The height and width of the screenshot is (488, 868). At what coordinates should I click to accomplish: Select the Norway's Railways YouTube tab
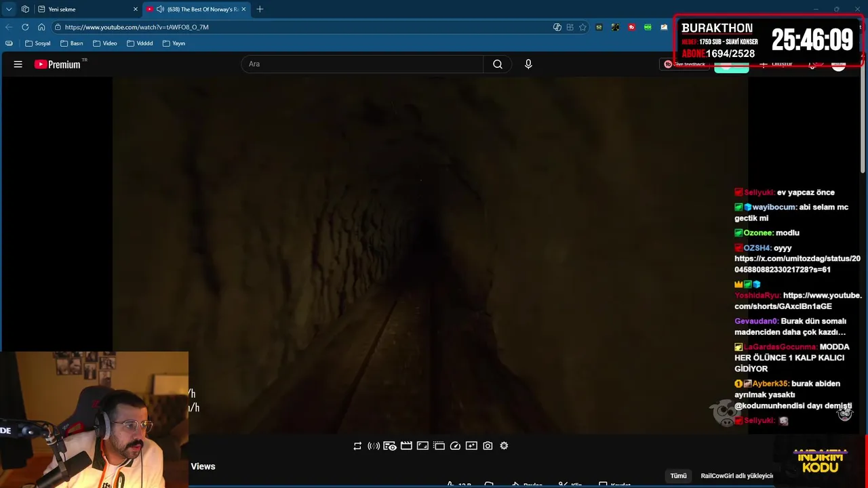197,9
